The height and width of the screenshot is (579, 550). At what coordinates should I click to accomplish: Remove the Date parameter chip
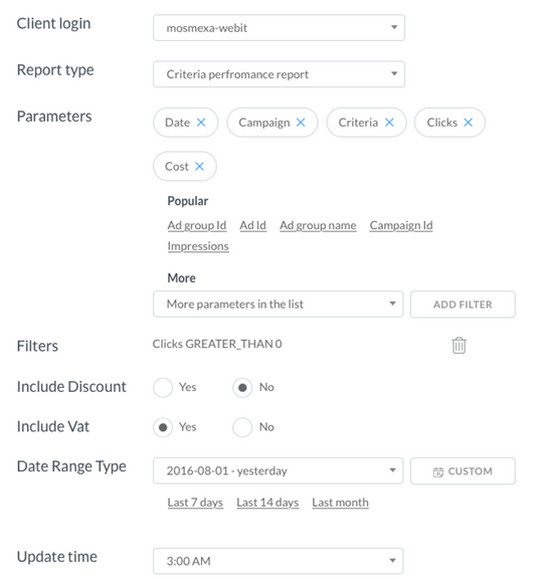click(x=201, y=122)
